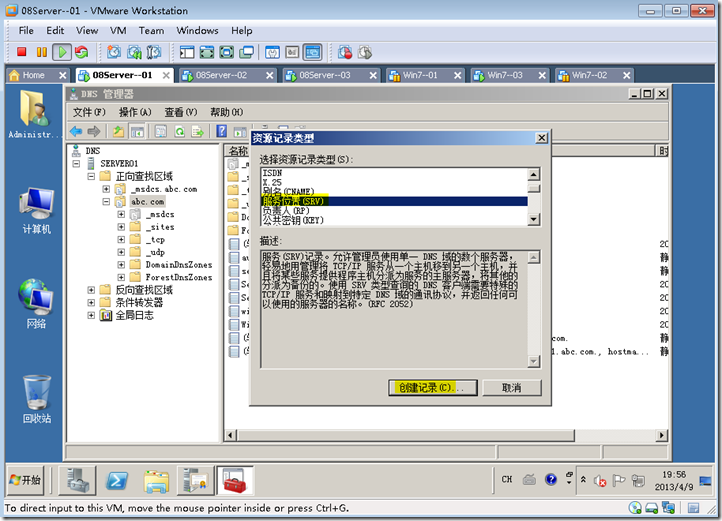This screenshot has height=521, width=722.
Task: Click the record type list scroll-down arrow
Action: (534, 219)
